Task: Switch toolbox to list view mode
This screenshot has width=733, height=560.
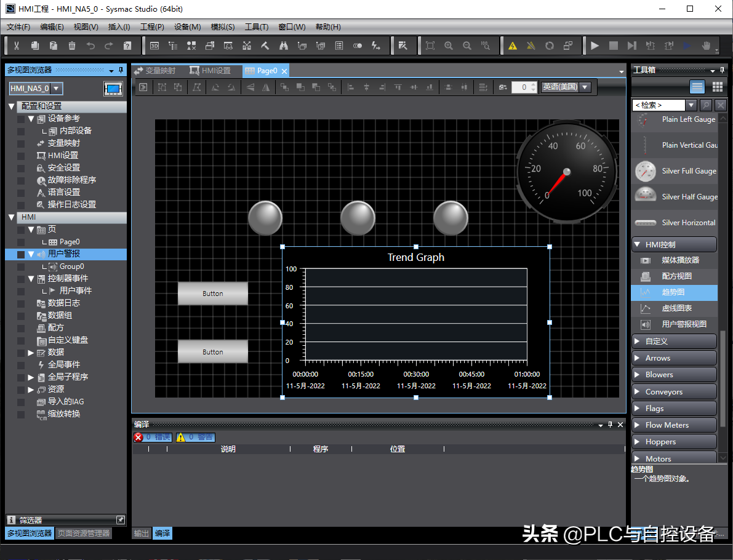Action: (x=697, y=87)
